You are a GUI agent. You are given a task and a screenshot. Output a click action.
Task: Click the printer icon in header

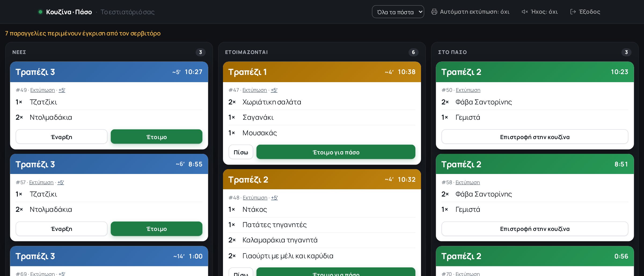(x=434, y=12)
